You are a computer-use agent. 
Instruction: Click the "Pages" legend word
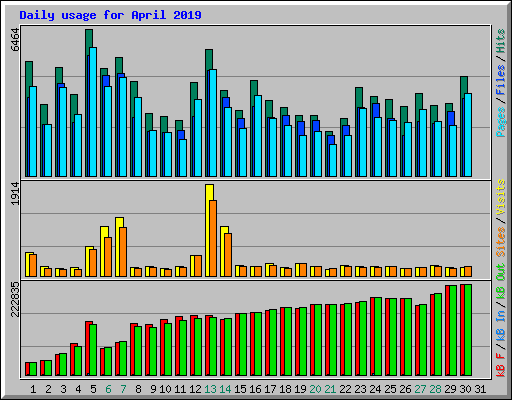(501, 122)
